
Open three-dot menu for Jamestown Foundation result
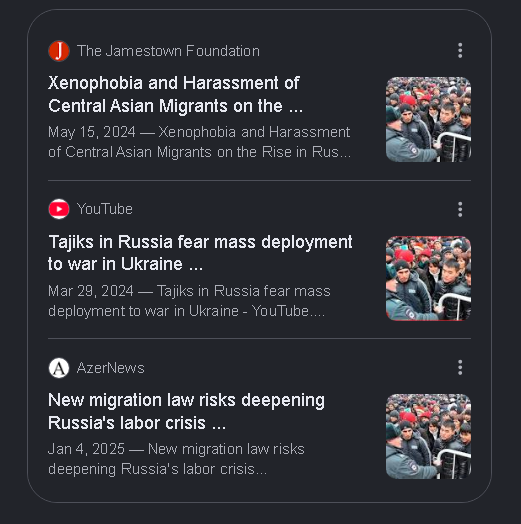pos(460,50)
